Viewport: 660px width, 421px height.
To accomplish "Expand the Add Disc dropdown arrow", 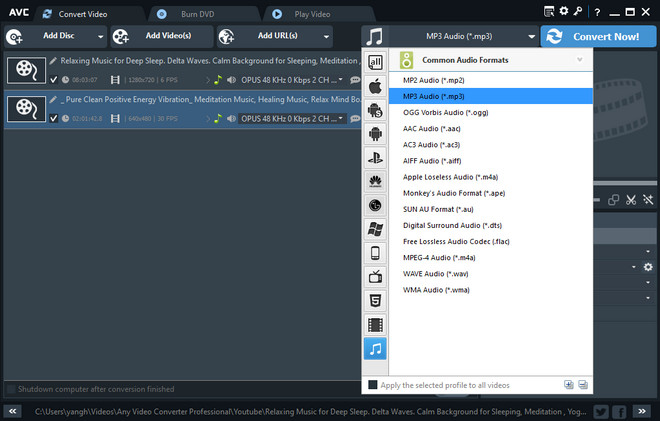I will pyautogui.click(x=100, y=37).
